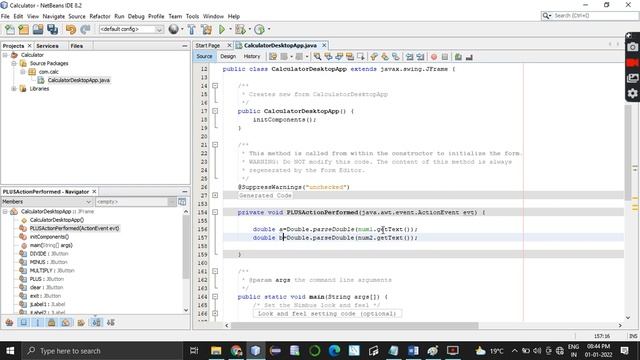Select main(String[] args) in Navigator

click(51, 245)
